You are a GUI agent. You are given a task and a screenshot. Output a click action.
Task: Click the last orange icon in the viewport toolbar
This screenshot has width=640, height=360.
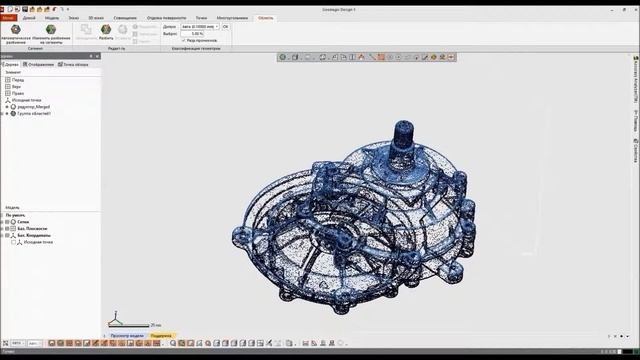[x=451, y=57]
